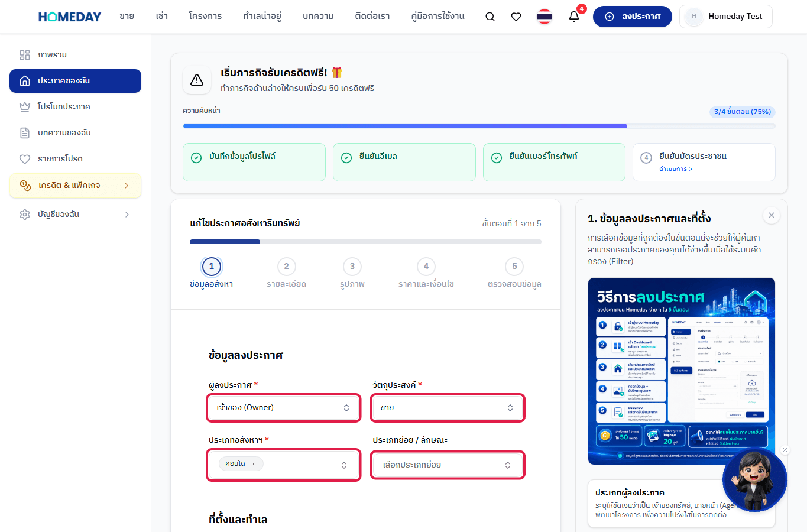Click the ดำเนินการ > link

[x=676, y=169]
